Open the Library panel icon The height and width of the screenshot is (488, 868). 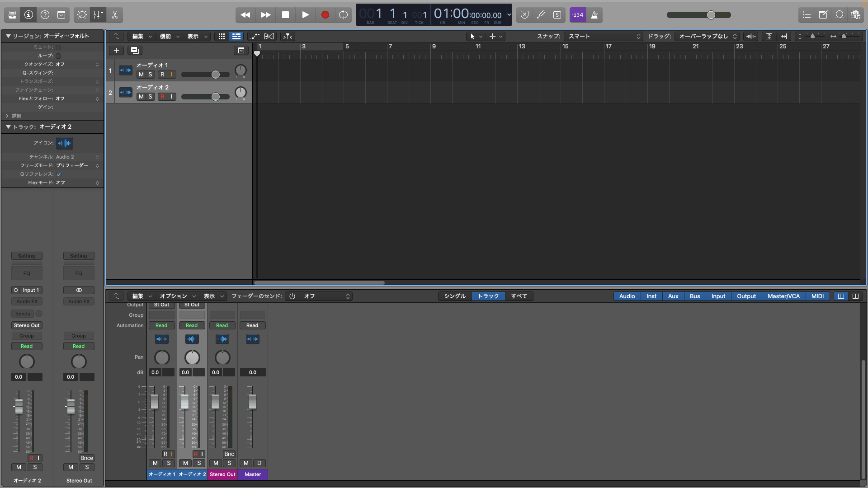click(13, 15)
